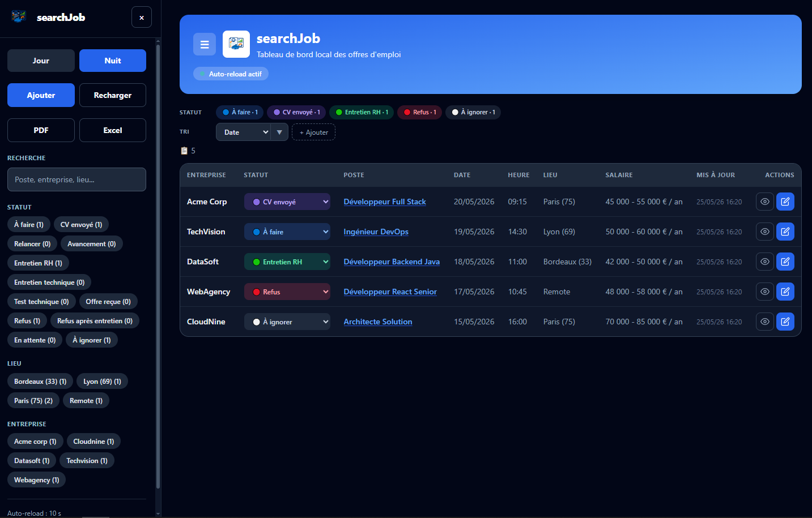Filter sidebar by Relancer (0)

pyautogui.click(x=32, y=244)
